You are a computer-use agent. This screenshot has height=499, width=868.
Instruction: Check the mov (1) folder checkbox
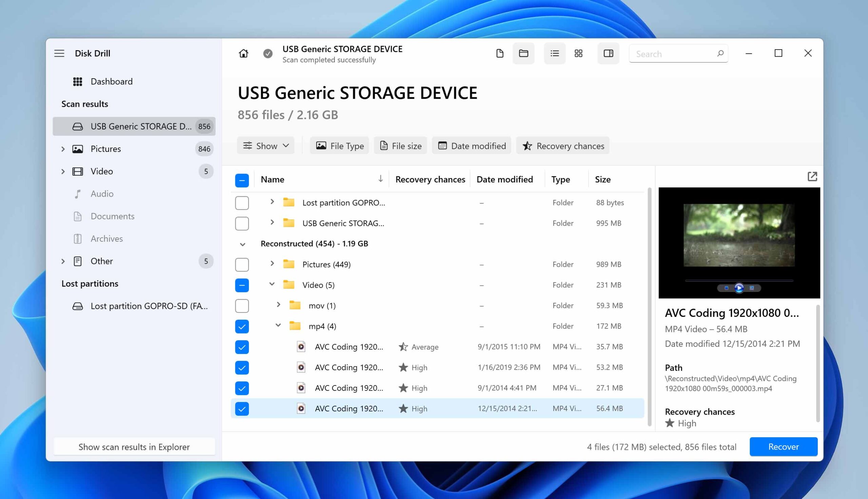click(242, 306)
